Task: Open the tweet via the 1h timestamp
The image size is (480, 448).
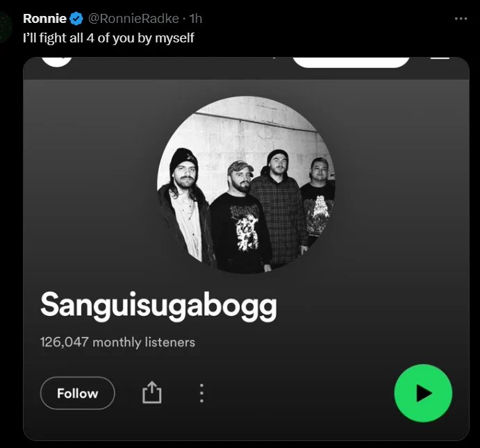Action: tap(196, 19)
